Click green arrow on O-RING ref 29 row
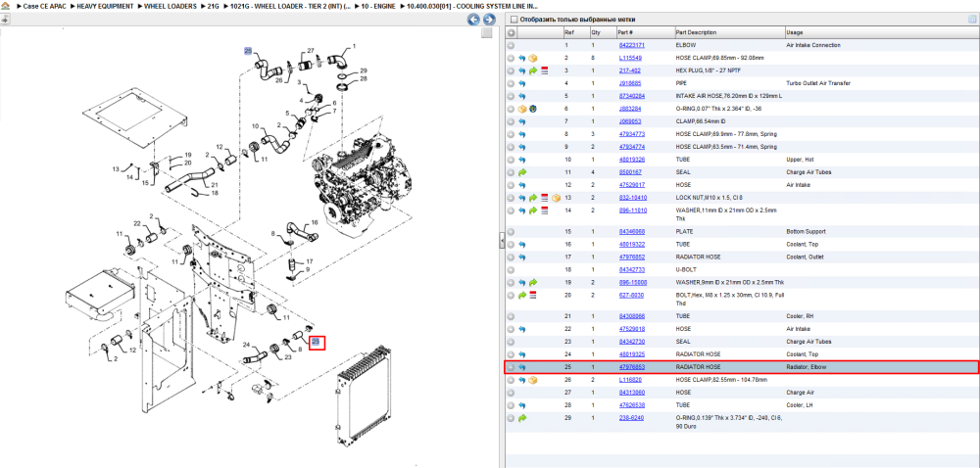The height and width of the screenshot is (468, 980). coord(522,417)
